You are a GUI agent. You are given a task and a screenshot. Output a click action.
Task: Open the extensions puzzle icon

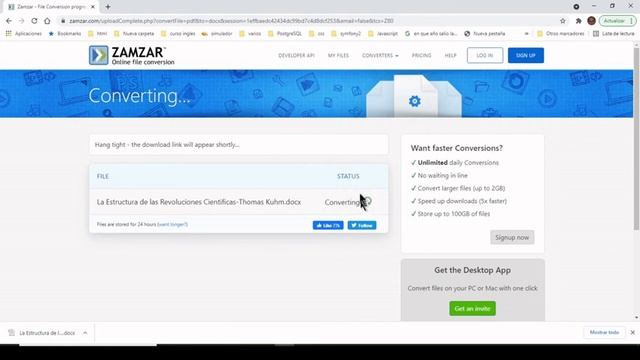pyautogui.click(x=578, y=21)
